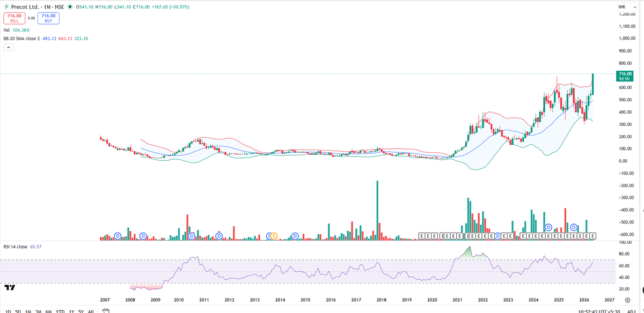Toggle the ADJ adjustment button

point(631,311)
